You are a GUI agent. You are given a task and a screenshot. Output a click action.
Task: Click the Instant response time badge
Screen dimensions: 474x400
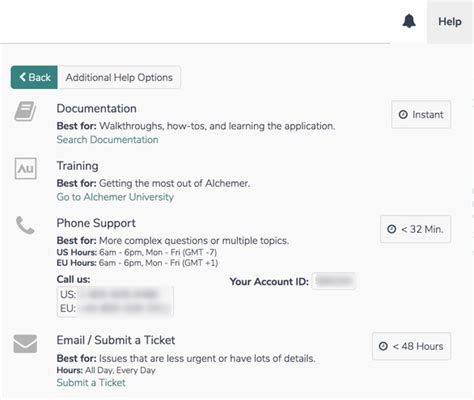[421, 115]
